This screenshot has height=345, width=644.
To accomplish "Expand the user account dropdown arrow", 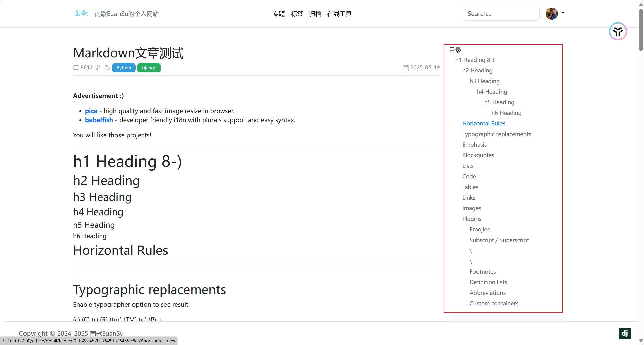I will [x=563, y=13].
